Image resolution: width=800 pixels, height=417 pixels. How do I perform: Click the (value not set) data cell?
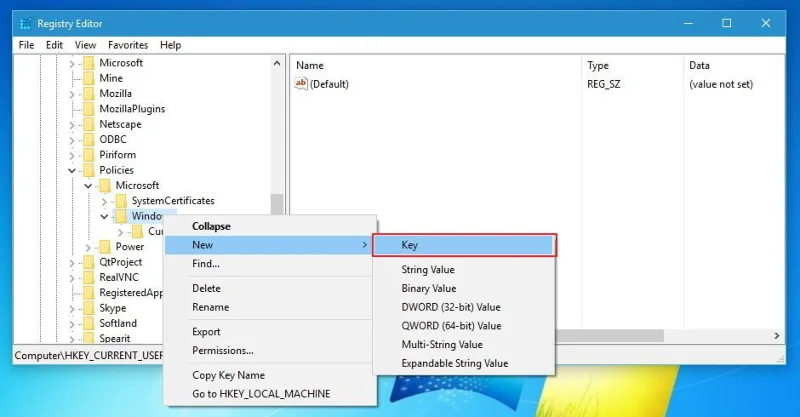720,84
